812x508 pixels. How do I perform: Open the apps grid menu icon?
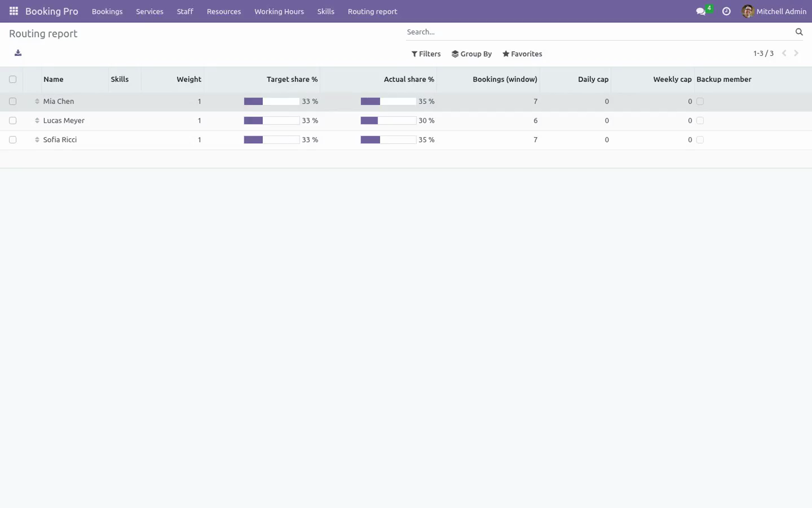coord(14,11)
